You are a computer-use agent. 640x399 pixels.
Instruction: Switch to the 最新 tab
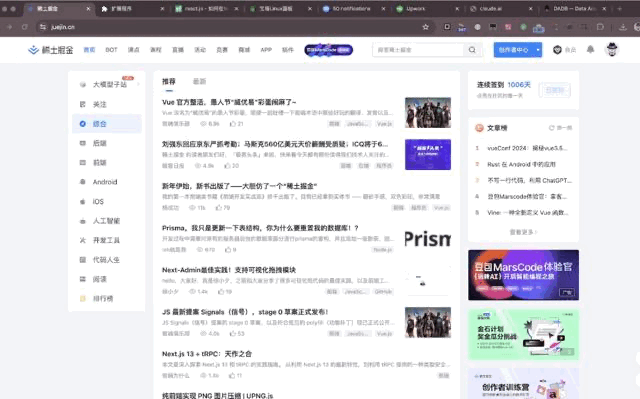click(199, 82)
